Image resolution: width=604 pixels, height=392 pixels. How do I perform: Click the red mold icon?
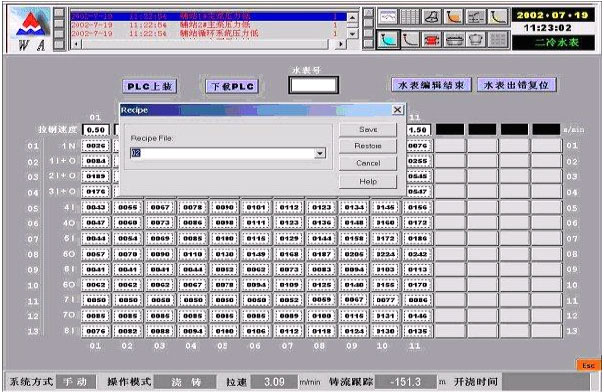click(x=431, y=39)
